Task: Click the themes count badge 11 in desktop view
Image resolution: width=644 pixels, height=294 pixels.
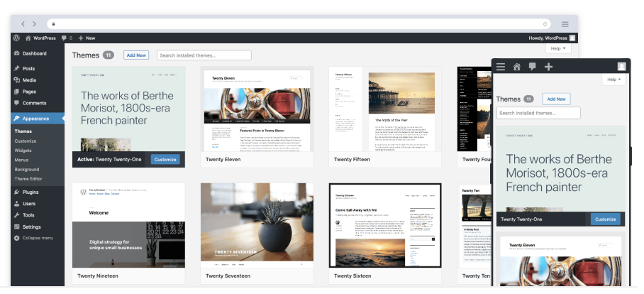Action: (x=109, y=55)
